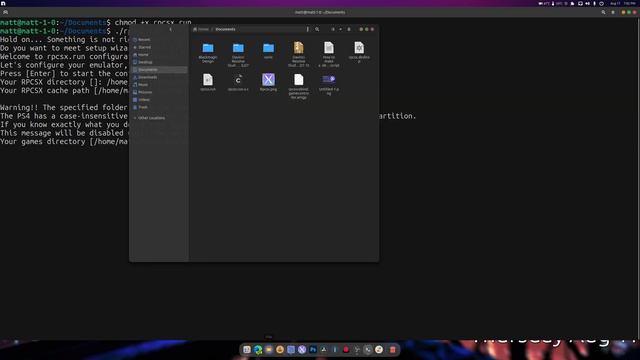The width and height of the screenshot is (640, 360).
Task: Launch the RPCSX purple X app in dock
Action: [x=302, y=350]
